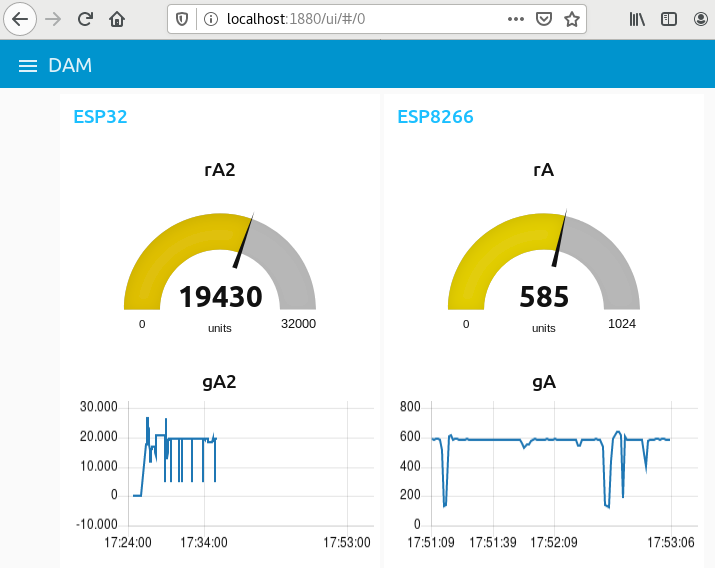
Task: Click the rA gauge needle
Action: (x=560, y=238)
